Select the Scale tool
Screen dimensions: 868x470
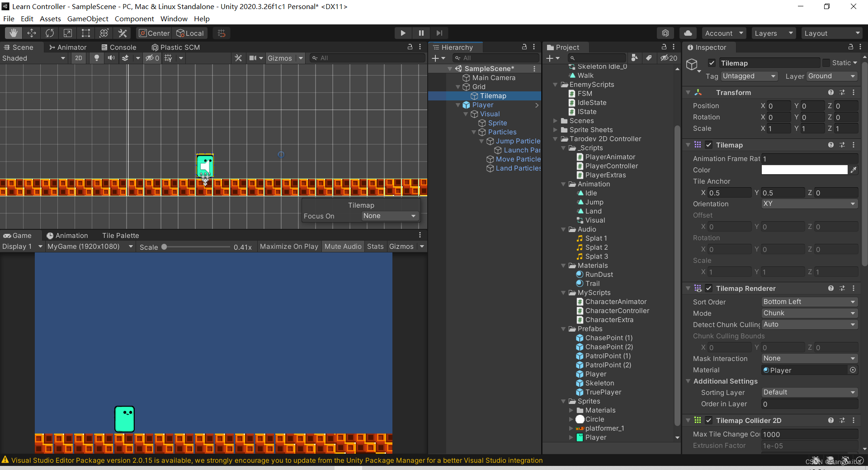coord(68,33)
